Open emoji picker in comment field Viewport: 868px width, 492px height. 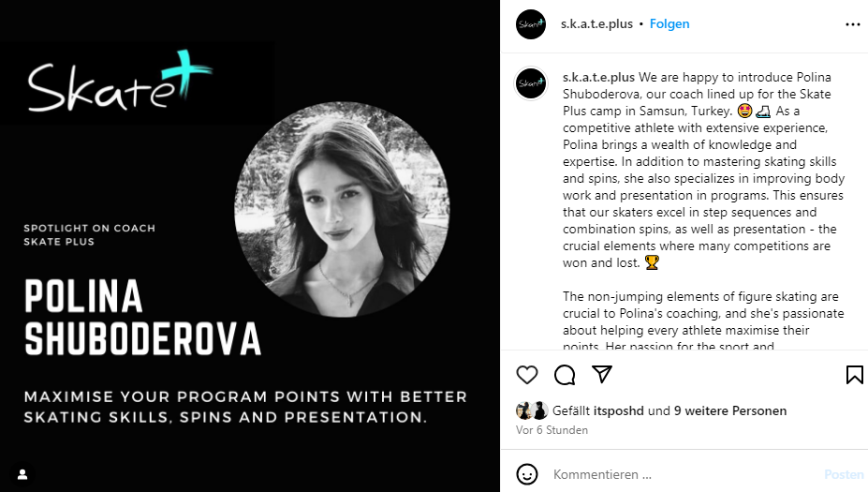(528, 474)
